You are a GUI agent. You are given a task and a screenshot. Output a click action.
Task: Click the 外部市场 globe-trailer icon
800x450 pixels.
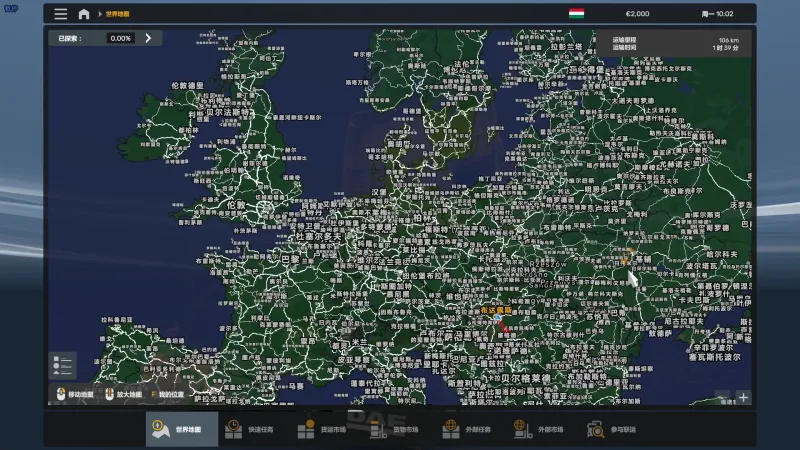(x=523, y=429)
